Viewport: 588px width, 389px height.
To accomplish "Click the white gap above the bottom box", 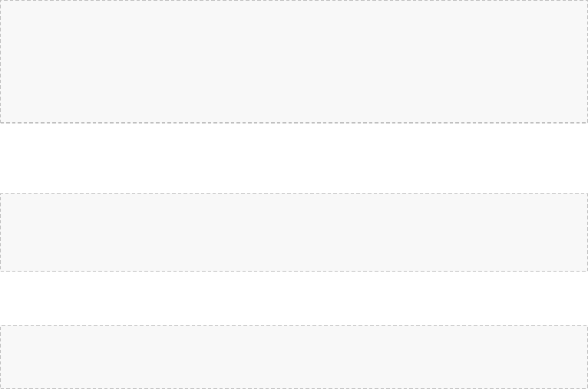I will coord(294,298).
